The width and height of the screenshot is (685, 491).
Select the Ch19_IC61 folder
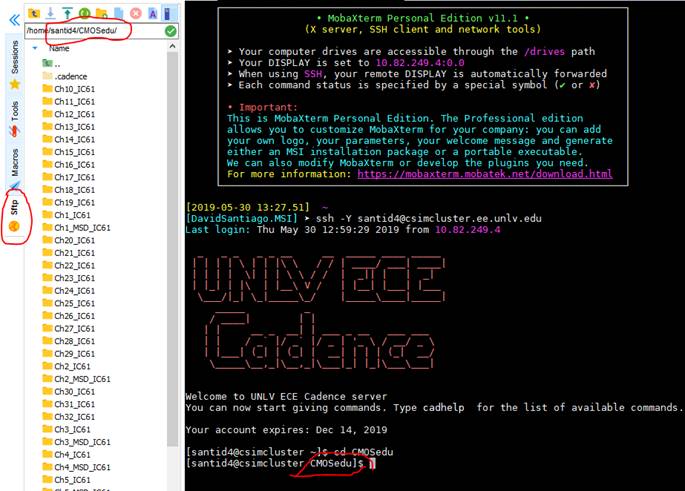point(69,202)
